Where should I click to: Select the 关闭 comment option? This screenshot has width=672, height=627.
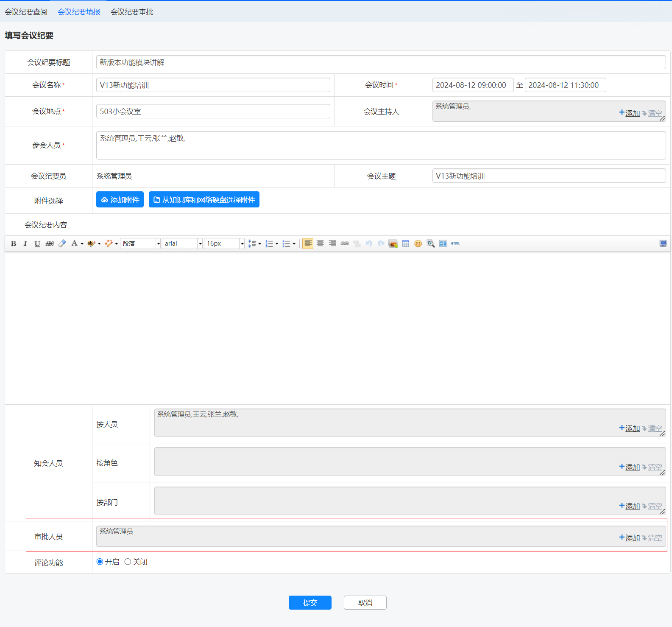coord(128,562)
